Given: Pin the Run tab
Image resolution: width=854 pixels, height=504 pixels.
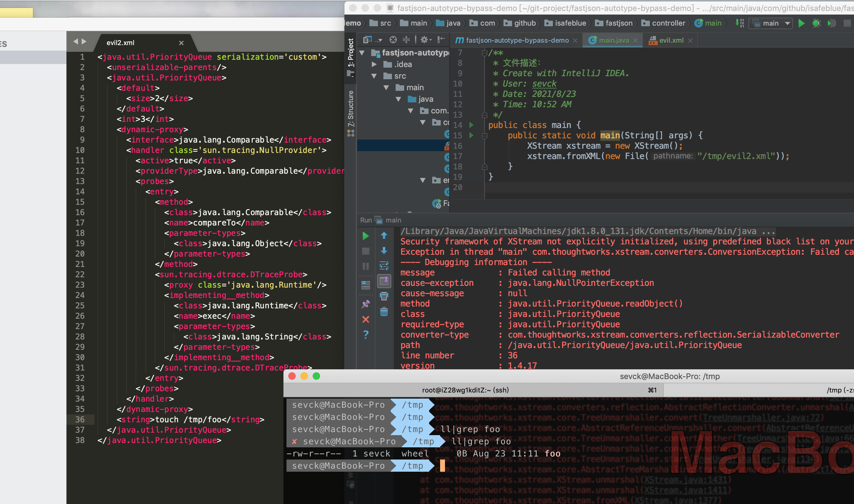Looking at the screenshot, I should (365, 304).
